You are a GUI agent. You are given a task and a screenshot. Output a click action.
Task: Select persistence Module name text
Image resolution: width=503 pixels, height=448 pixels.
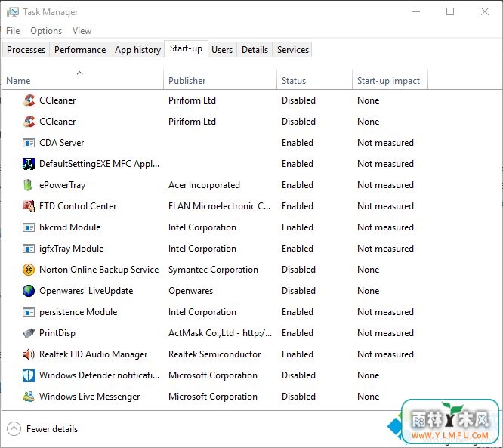[x=79, y=312]
